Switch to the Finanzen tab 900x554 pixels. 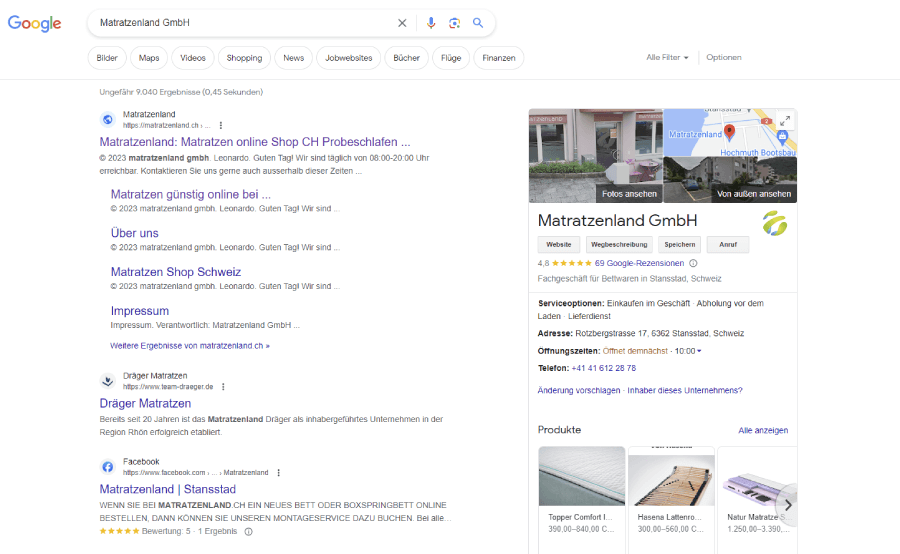point(499,58)
